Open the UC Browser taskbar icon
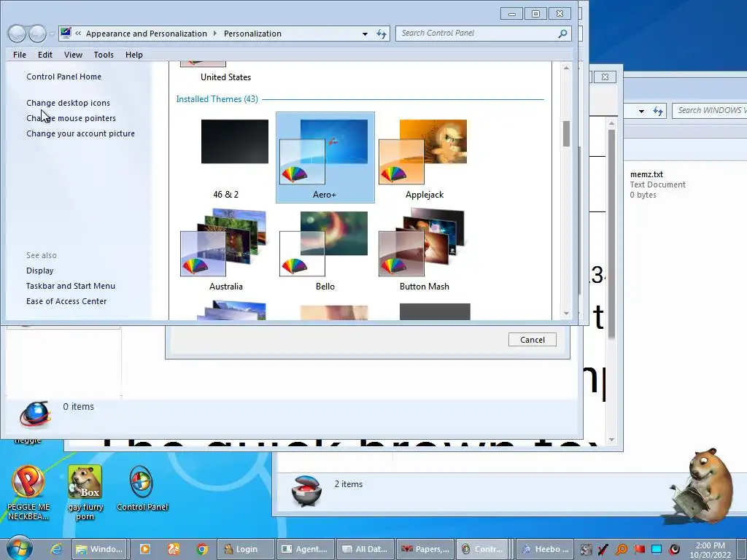Image resolution: width=747 pixels, height=560 pixels. [174, 549]
